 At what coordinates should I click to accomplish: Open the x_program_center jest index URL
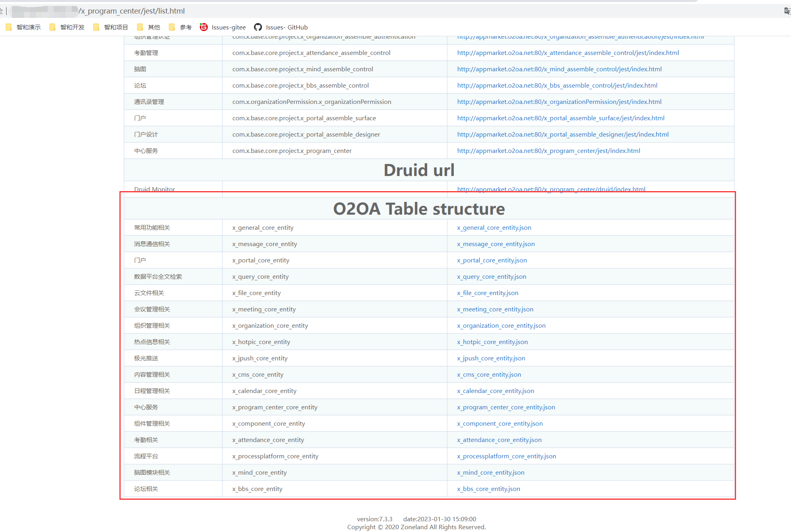click(x=549, y=151)
